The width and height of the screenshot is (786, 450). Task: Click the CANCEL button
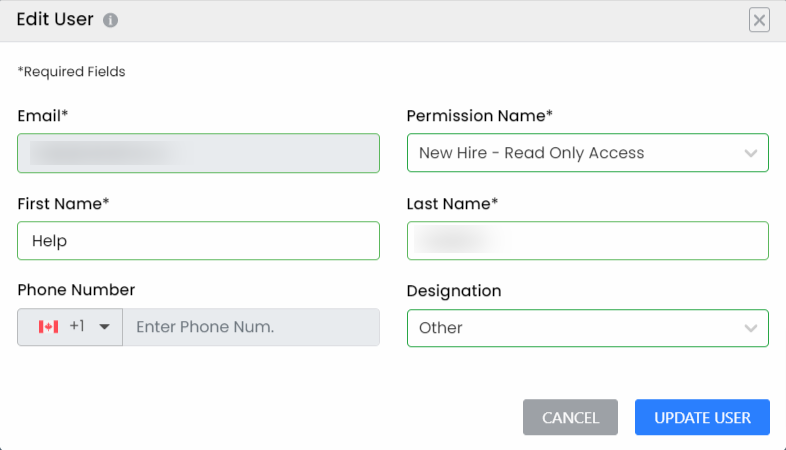click(x=570, y=417)
